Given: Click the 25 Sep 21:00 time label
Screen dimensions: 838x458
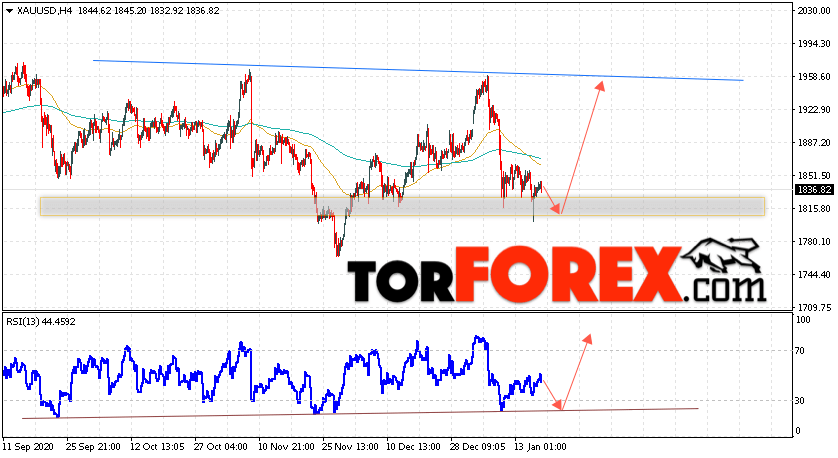Looking at the screenshot, I should tap(93, 447).
